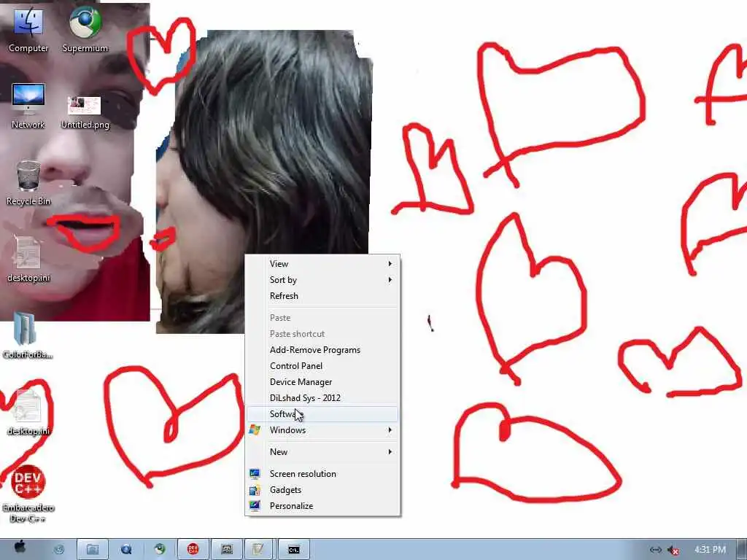The height and width of the screenshot is (560, 747).
Task: Open Gadgets from the context menu
Action: click(322, 490)
